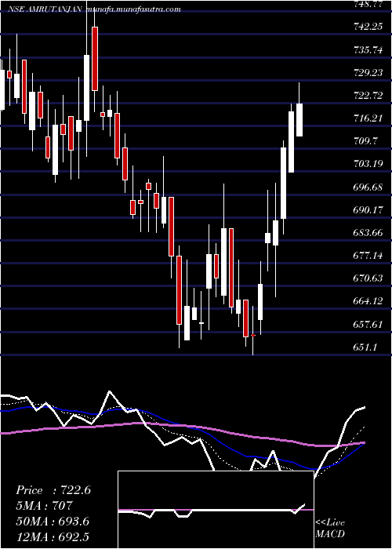Click the '12MA : 692.5' readout
Image resolution: width=392 pixels, height=549 pixels.
pyautogui.click(x=52, y=536)
